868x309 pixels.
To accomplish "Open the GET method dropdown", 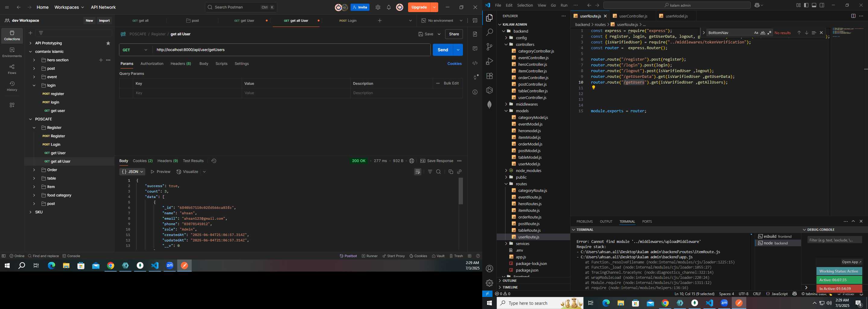I will pos(135,50).
